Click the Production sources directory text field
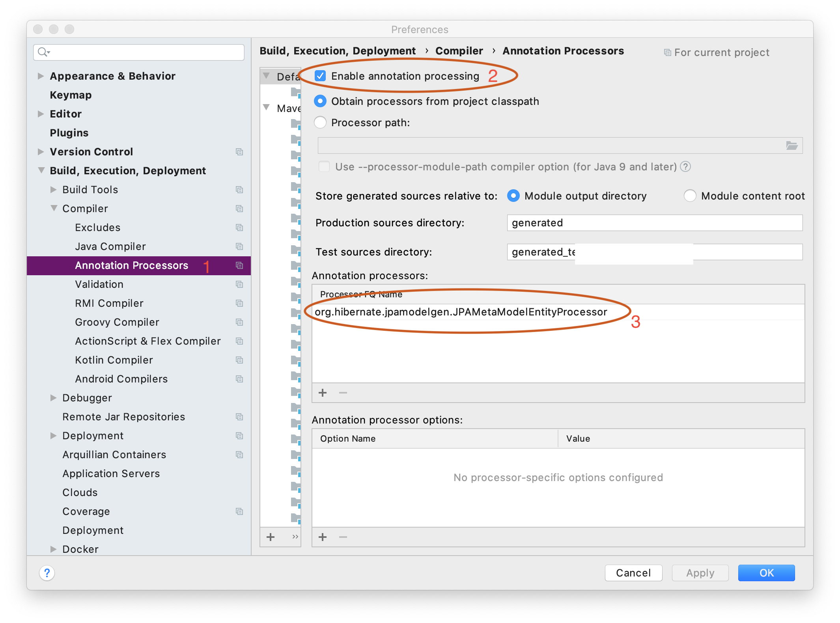The image size is (840, 623). (654, 223)
